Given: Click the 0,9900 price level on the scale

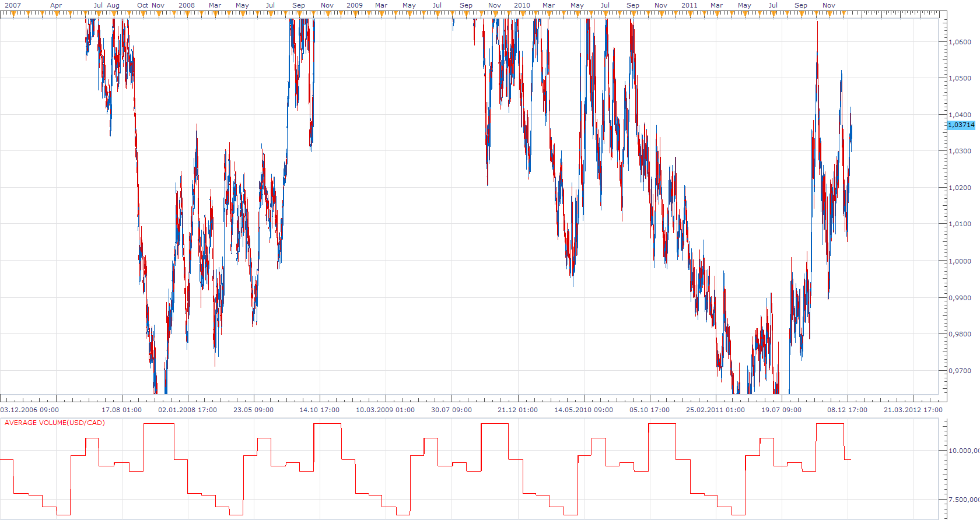Looking at the screenshot, I should [960, 298].
